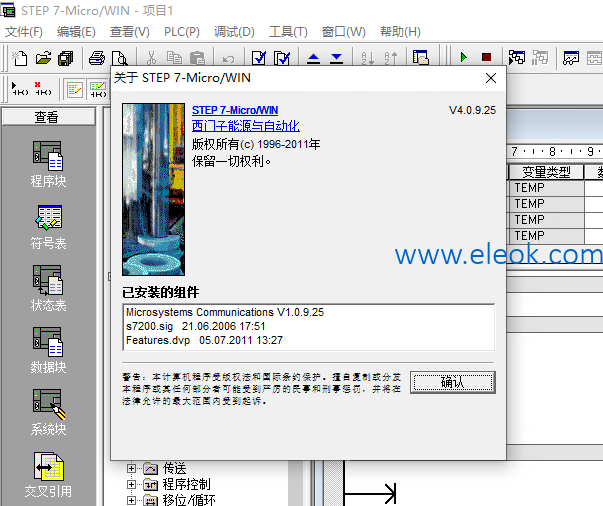
Task: Expand the 程序控制 tree folder
Action: pos(131,484)
